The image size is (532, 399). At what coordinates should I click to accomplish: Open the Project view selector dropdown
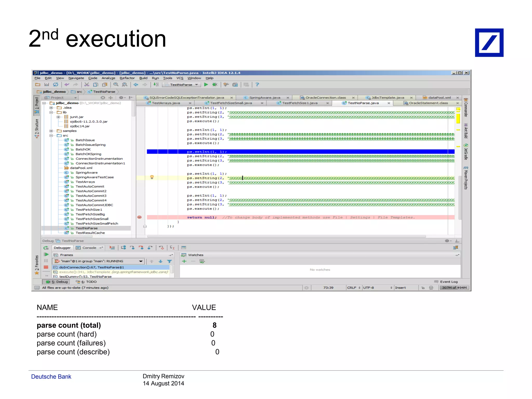pos(61,98)
